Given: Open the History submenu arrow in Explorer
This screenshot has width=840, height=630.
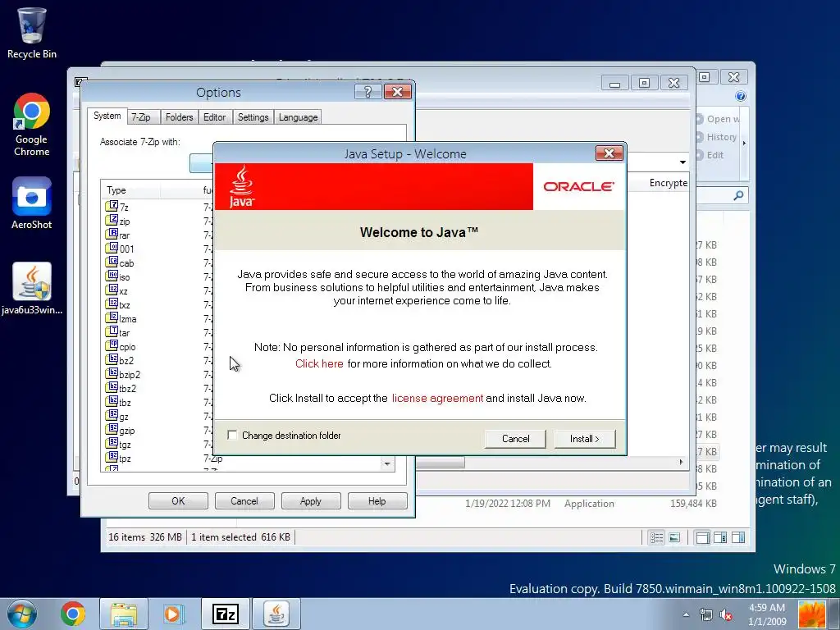Looking at the screenshot, I should [744, 143].
